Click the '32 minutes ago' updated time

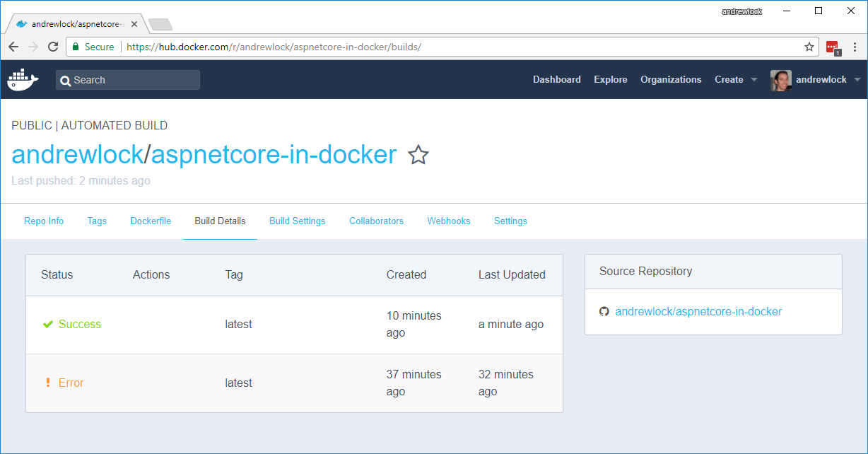[x=506, y=383]
